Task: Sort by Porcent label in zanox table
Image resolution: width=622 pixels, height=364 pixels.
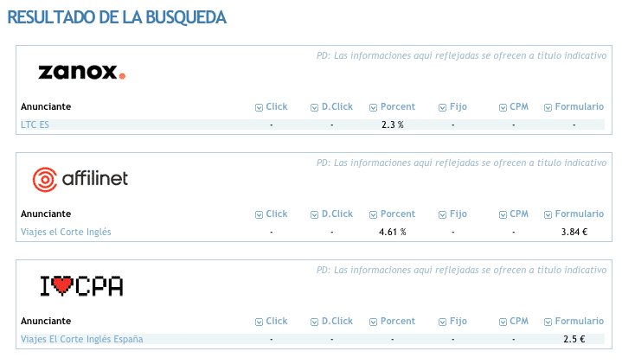Action: pyautogui.click(x=397, y=106)
